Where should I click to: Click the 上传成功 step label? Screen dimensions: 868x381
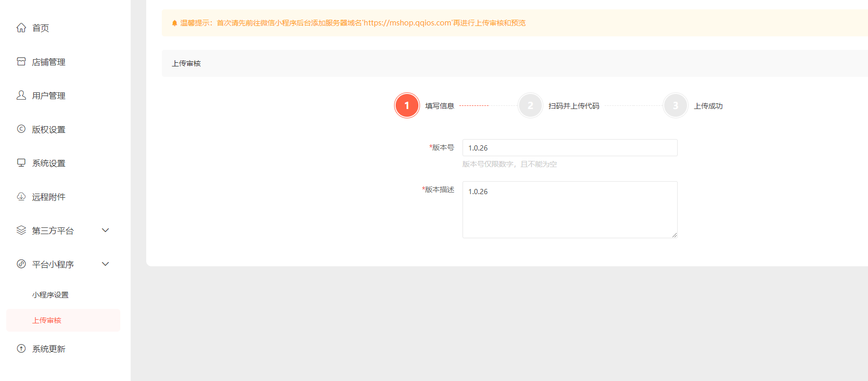pos(708,106)
